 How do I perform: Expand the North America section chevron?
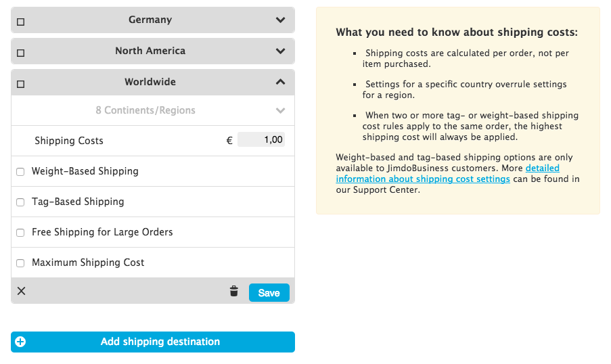(281, 51)
